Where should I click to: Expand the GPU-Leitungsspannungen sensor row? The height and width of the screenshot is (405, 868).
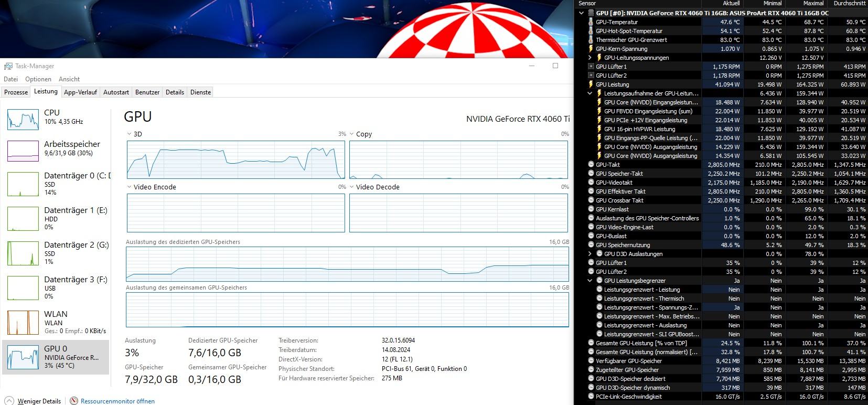[x=590, y=58]
